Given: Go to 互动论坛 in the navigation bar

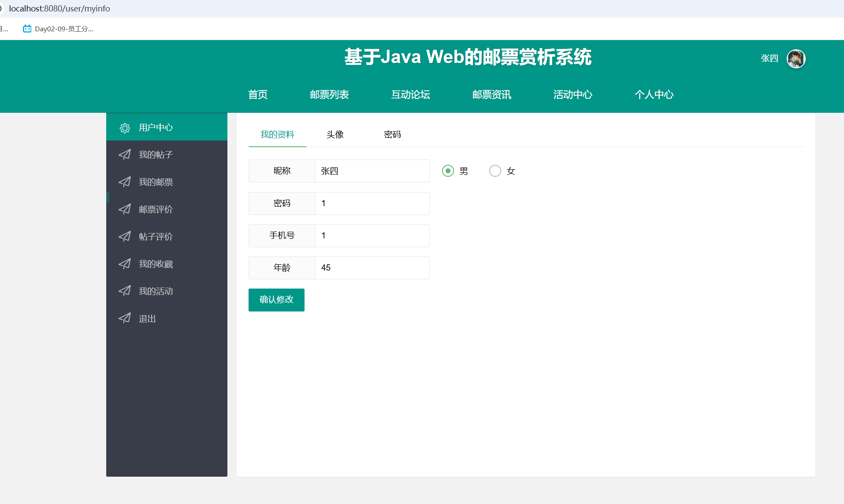Looking at the screenshot, I should click(x=410, y=95).
